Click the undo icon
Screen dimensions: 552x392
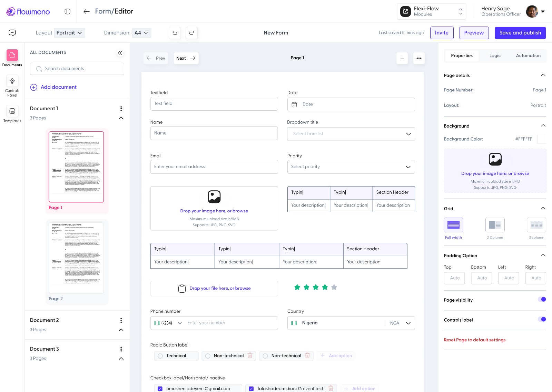[x=175, y=33]
